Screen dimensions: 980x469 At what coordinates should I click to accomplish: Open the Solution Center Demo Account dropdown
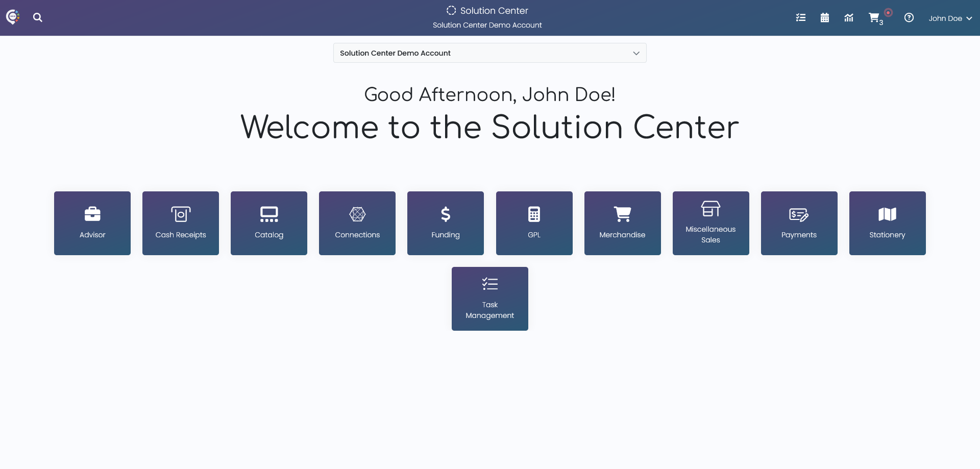tap(489, 53)
